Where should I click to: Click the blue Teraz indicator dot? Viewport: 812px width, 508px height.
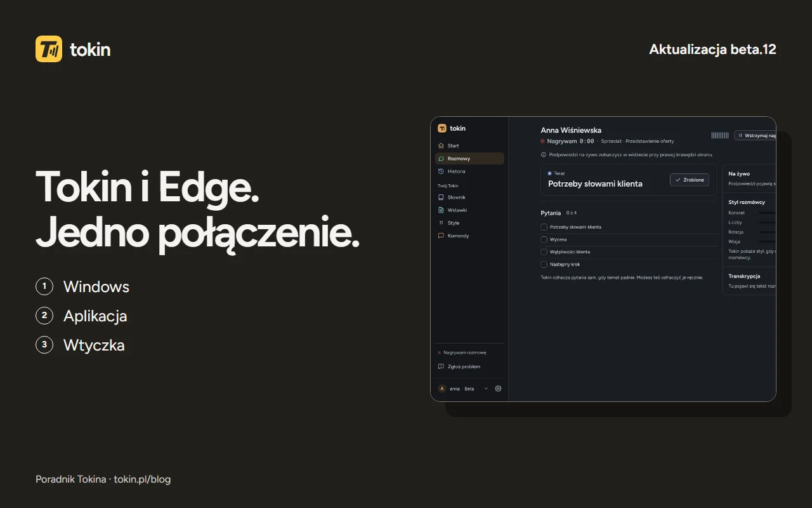point(549,173)
